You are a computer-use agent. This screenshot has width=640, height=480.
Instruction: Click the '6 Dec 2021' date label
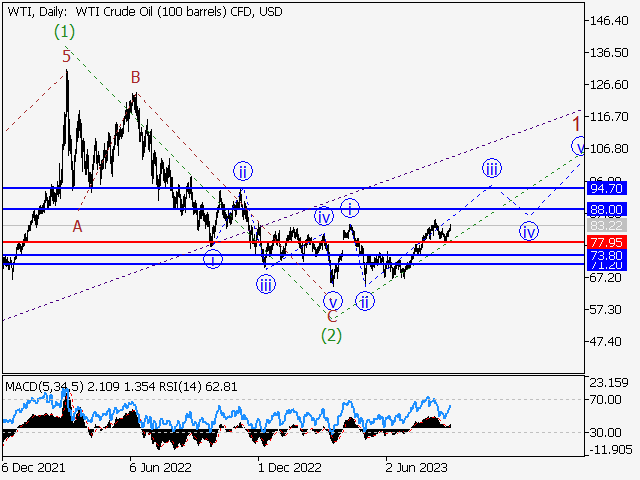[33, 467]
